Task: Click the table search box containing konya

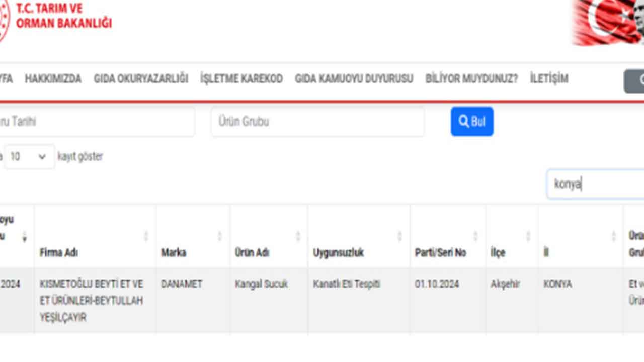Action: tap(594, 184)
